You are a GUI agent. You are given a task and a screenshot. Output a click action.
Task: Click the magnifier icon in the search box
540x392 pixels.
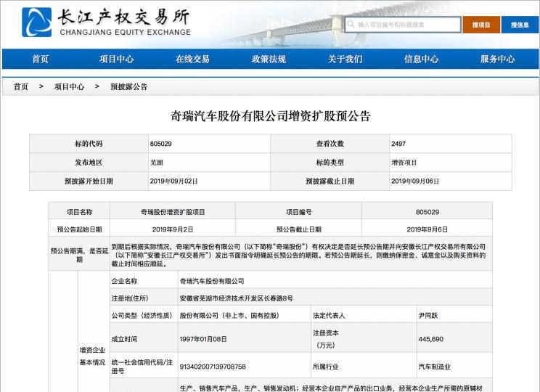point(351,25)
